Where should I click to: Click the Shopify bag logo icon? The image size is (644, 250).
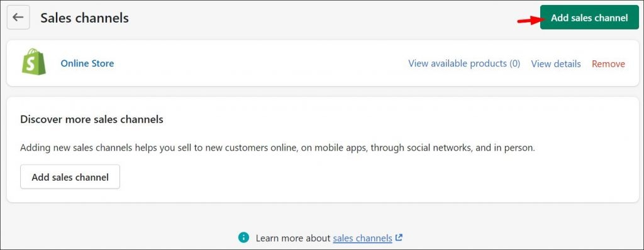[34, 62]
